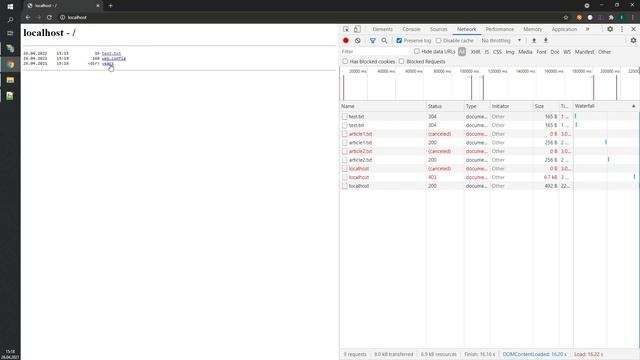Open a new browser tab
The height and width of the screenshot is (360, 640).
[x=110, y=6]
